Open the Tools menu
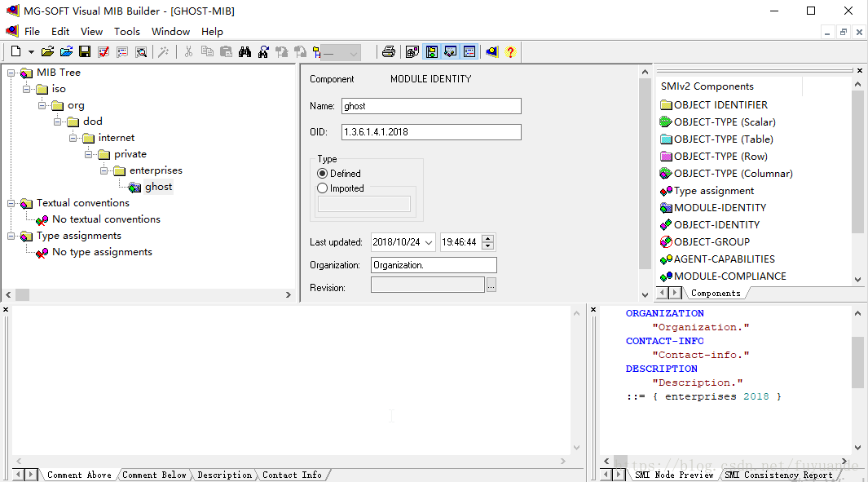Viewport: 868px width, 482px height. (127, 32)
